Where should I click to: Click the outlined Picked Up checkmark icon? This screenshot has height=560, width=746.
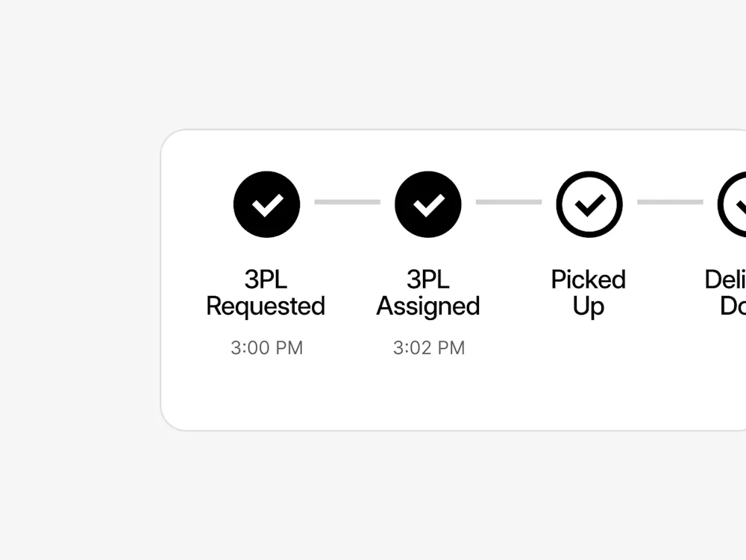pos(589,204)
